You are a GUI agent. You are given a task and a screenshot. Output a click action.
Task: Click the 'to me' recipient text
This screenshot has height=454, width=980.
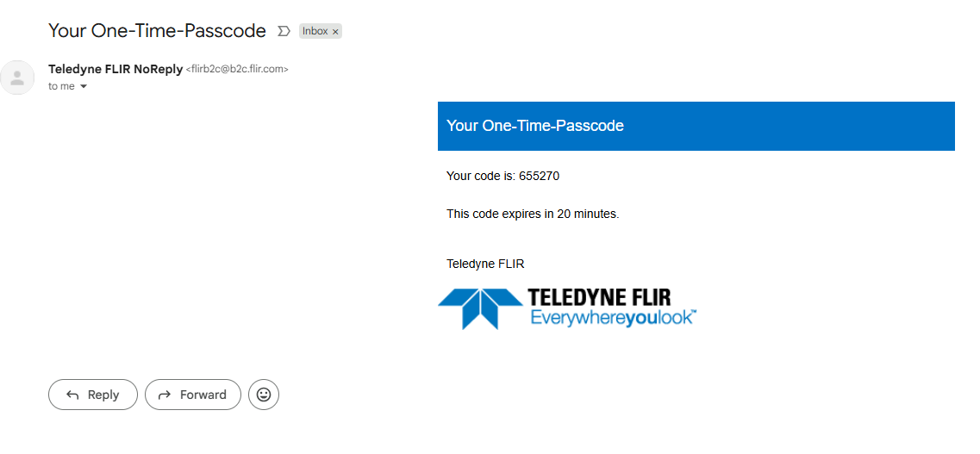pos(61,87)
